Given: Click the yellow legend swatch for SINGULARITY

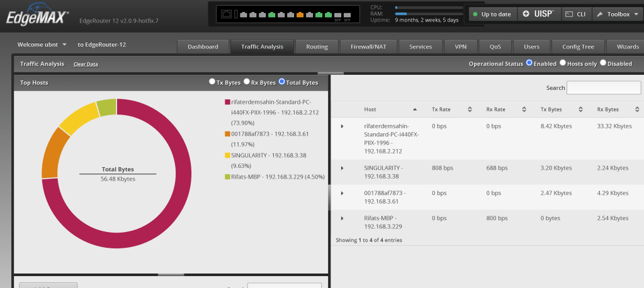Looking at the screenshot, I should 227,155.
